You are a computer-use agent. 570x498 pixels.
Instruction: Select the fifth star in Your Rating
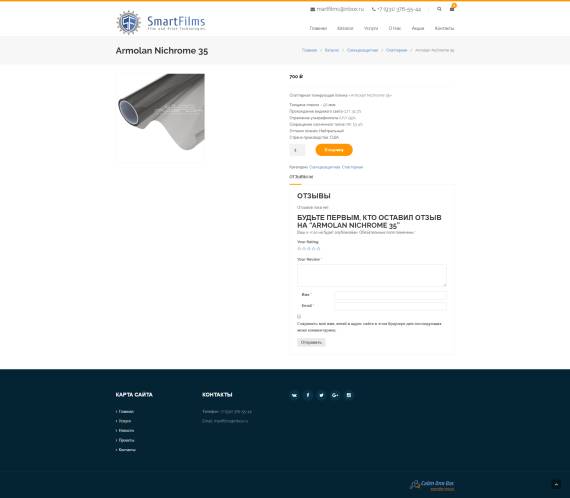click(x=318, y=249)
